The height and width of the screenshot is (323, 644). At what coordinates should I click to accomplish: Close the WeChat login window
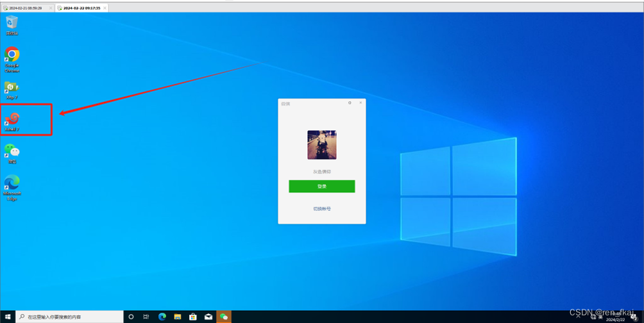point(360,103)
